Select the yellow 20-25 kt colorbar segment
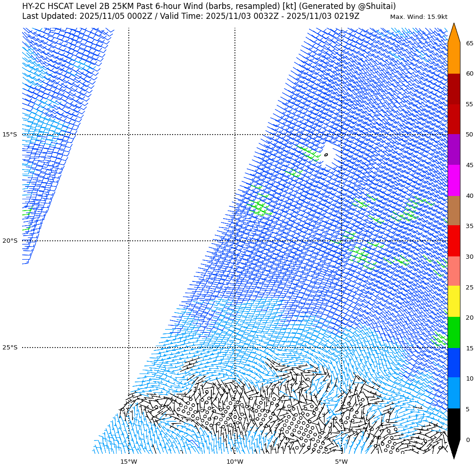 click(x=453, y=301)
